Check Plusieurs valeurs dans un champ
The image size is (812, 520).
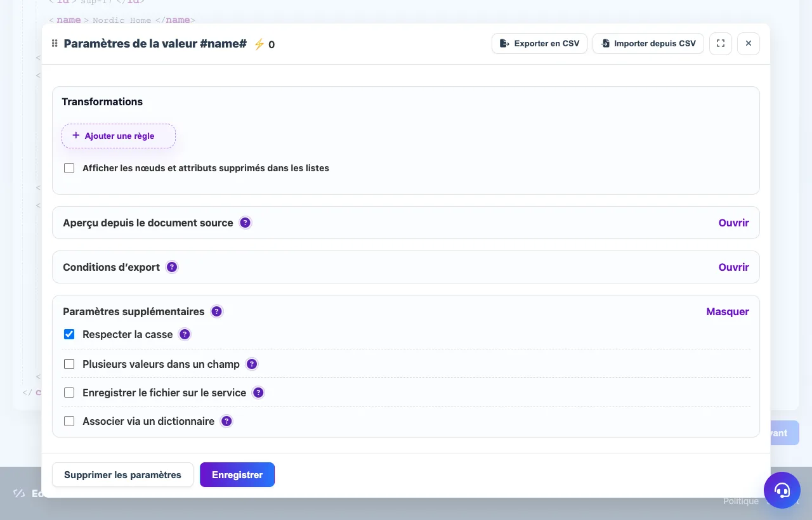(x=69, y=364)
